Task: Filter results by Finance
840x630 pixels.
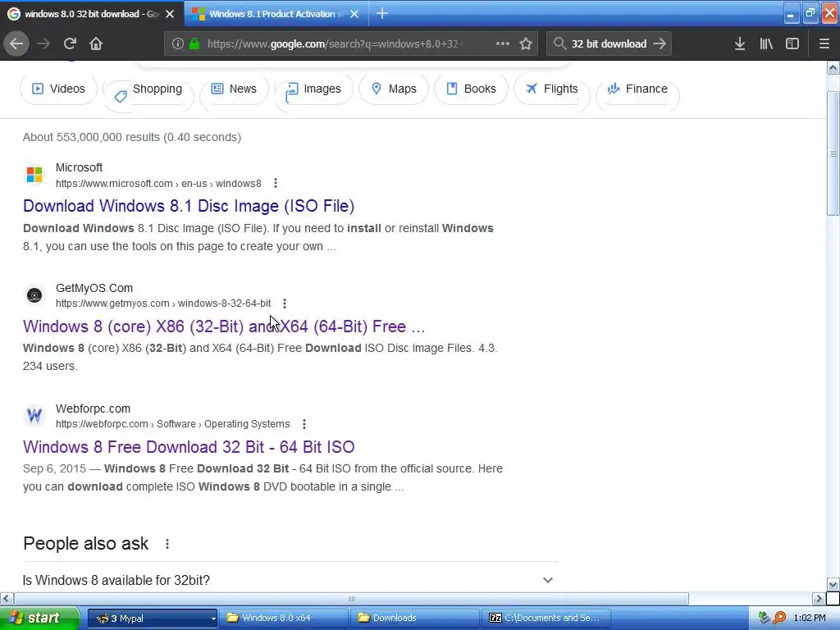Action: (637, 90)
